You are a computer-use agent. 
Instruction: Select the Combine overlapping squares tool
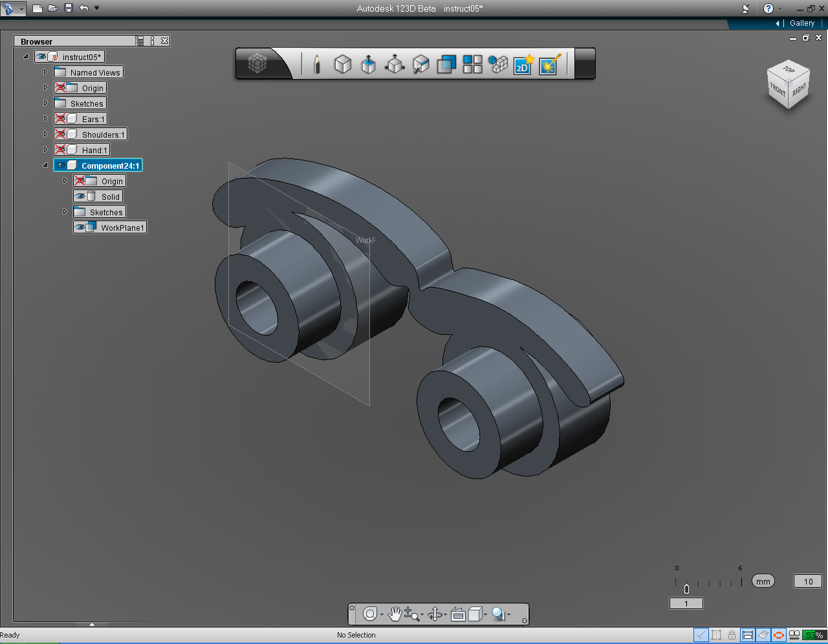point(446,64)
